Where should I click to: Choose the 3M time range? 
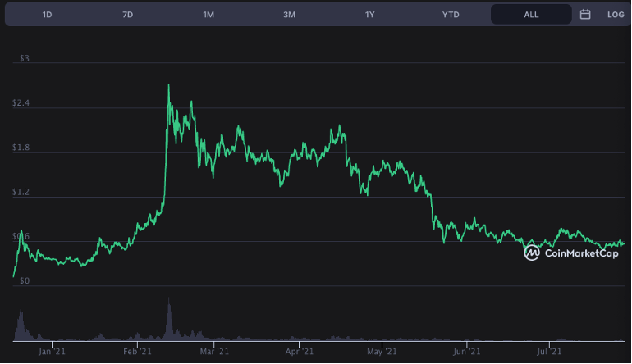[289, 15]
